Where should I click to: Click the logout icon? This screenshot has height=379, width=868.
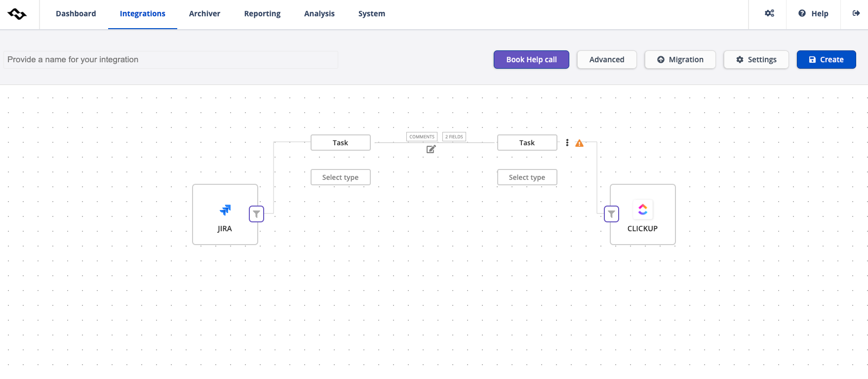[x=856, y=13]
